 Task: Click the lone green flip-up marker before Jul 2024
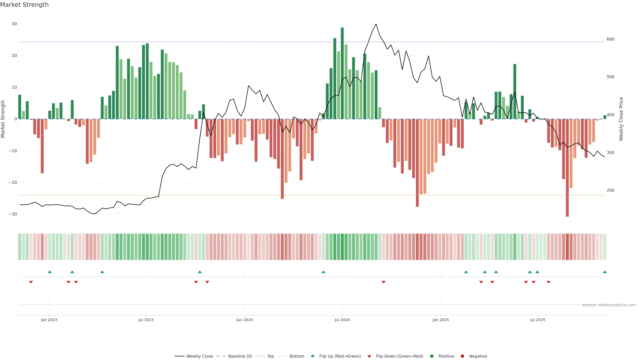(x=324, y=272)
